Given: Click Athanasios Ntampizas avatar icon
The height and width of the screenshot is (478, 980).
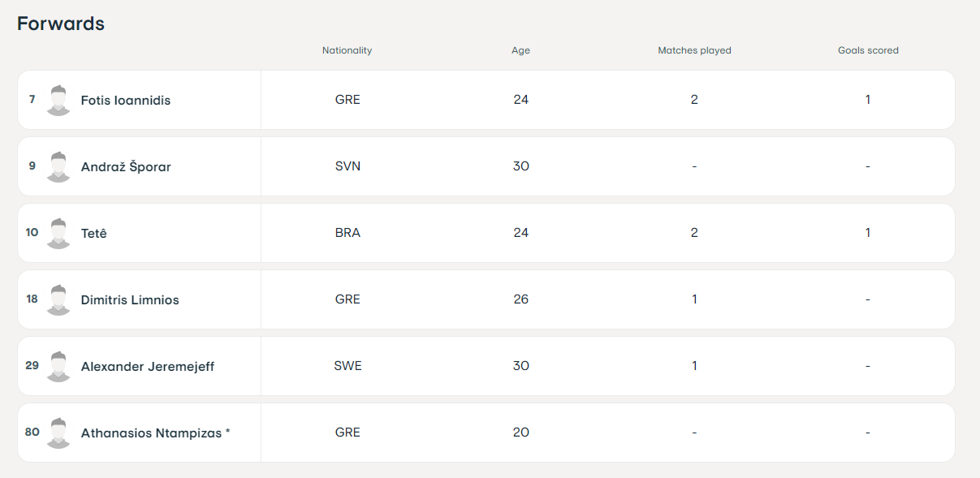Looking at the screenshot, I should coord(58,433).
